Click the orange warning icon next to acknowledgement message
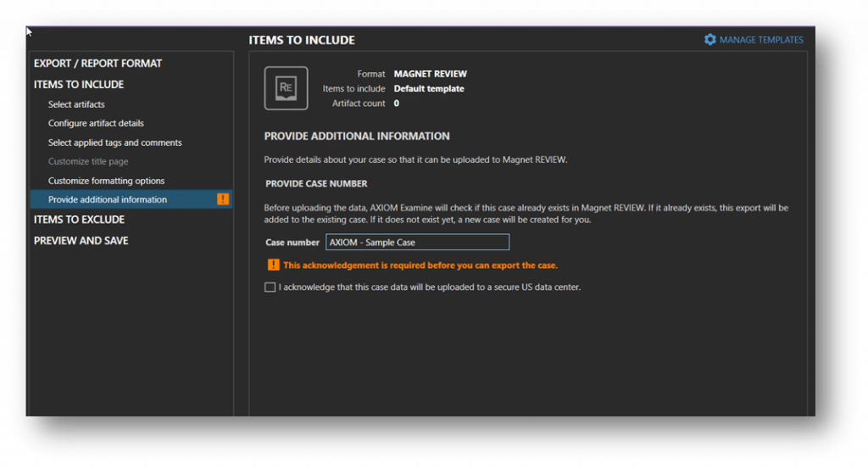The width and height of the screenshot is (868, 469). click(274, 265)
